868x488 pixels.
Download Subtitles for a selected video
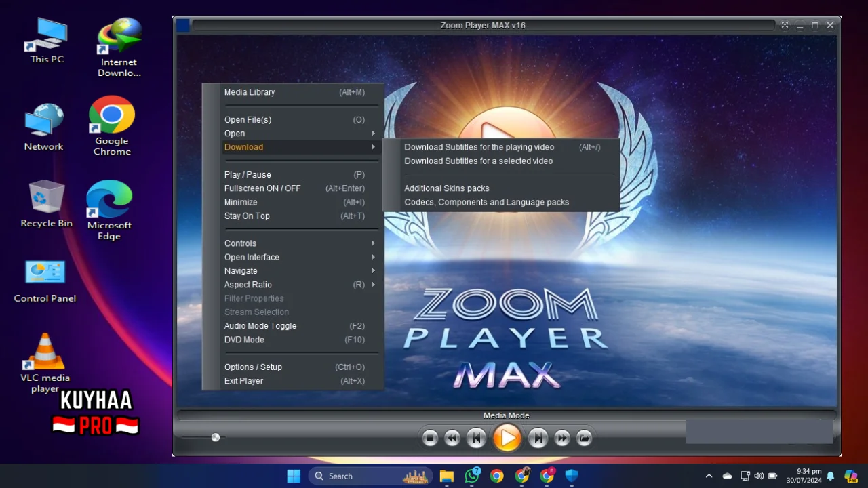[502, 161]
